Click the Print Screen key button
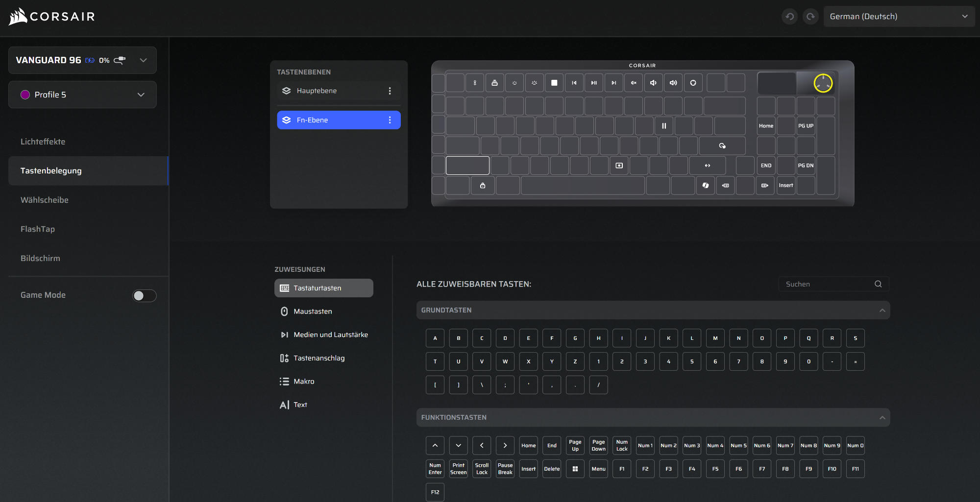 [459, 469]
